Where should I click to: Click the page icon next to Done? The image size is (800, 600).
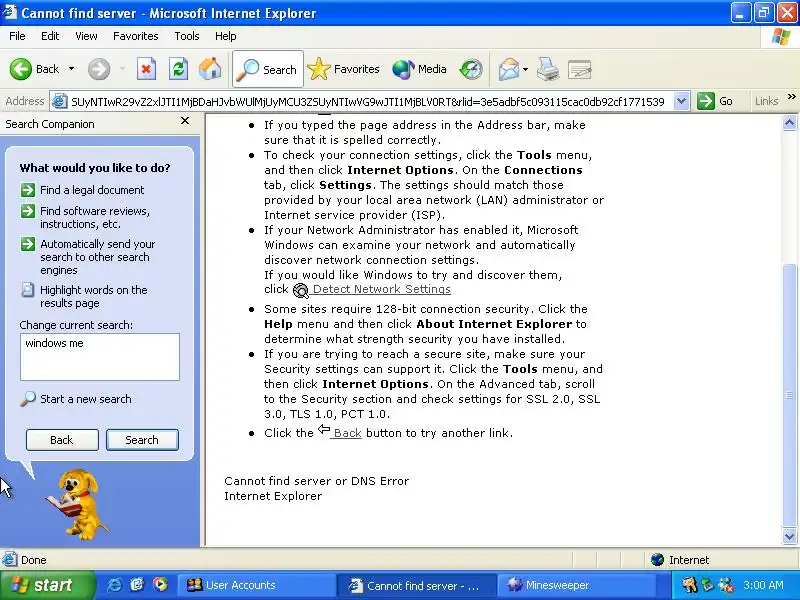(9, 560)
